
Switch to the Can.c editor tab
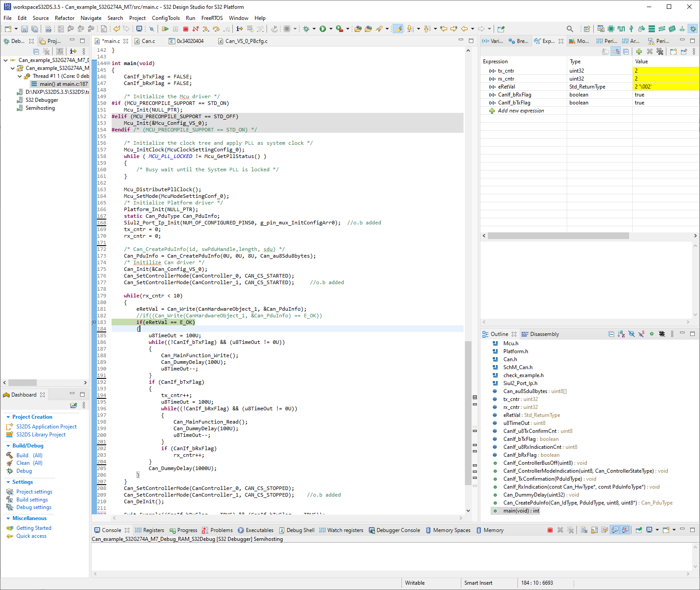coord(148,41)
